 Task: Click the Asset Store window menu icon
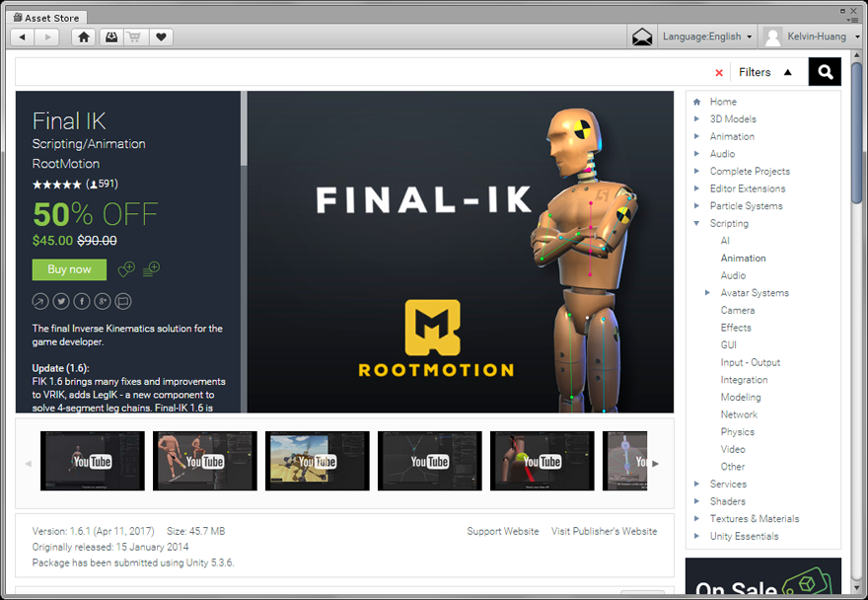[x=852, y=20]
